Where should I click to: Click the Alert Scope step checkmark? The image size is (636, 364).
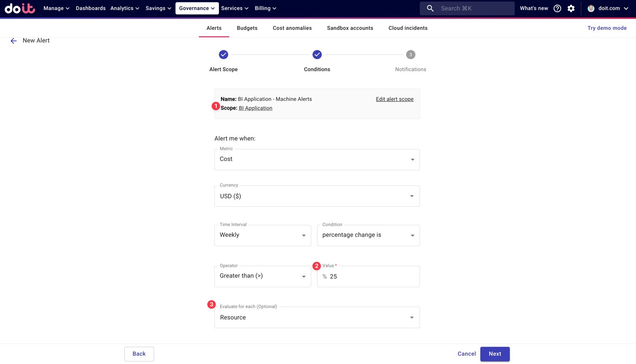tap(224, 55)
